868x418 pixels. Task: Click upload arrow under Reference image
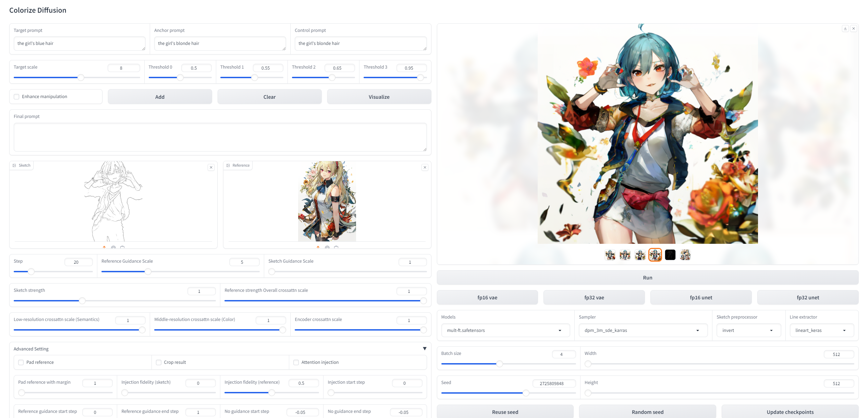pyautogui.click(x=318, y=247)
